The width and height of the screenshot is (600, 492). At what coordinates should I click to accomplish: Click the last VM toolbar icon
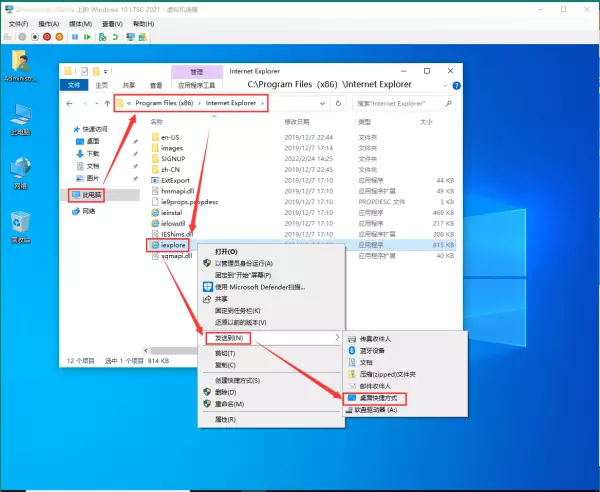pos(142,37)
